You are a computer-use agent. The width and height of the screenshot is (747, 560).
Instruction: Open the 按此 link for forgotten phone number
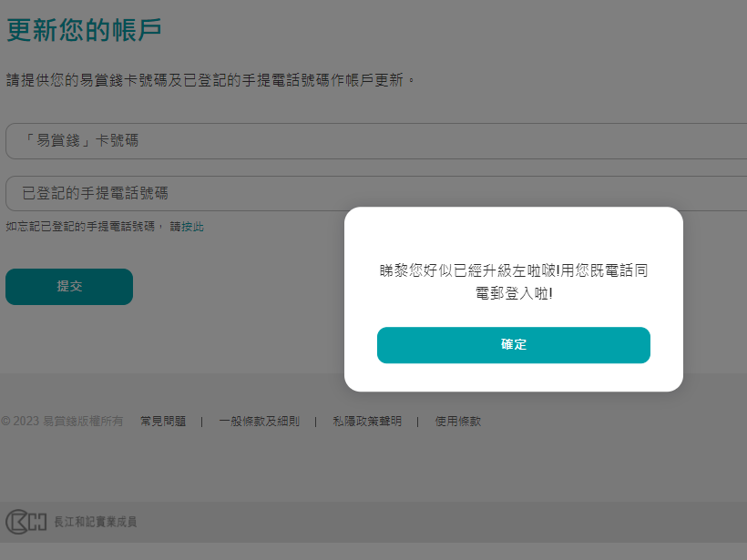pyautogui.click(x=192, y=227)
